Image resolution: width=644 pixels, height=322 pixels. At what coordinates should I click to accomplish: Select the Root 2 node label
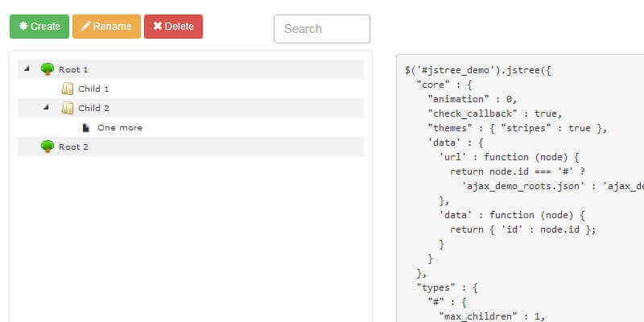[x=73, y=147]
